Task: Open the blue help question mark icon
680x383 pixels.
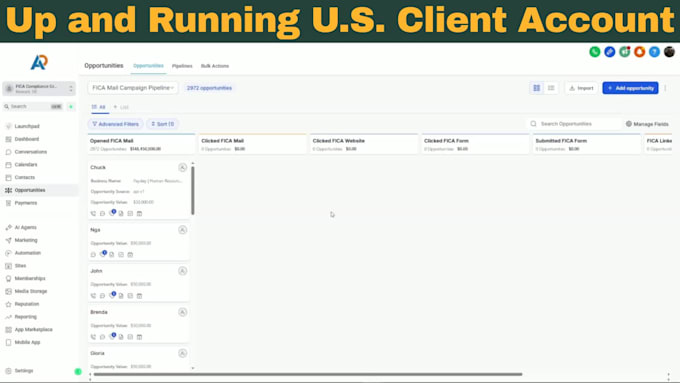Action: (x=654, y=52)
